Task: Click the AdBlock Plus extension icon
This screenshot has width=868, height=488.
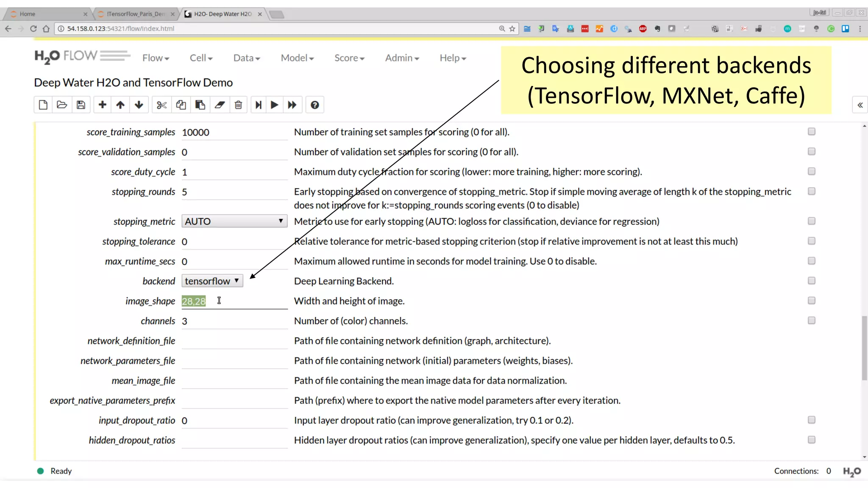Action: (643, 29)
